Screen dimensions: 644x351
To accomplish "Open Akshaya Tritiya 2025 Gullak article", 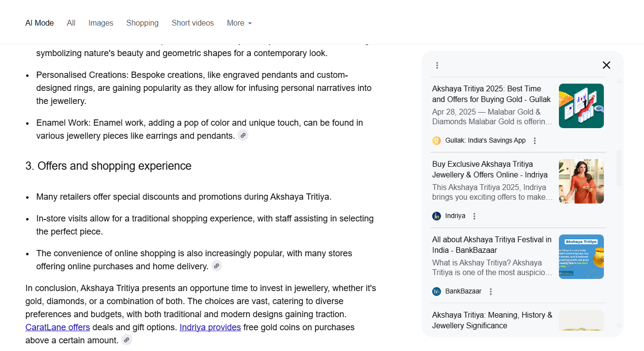I will [x=491, y=94].
